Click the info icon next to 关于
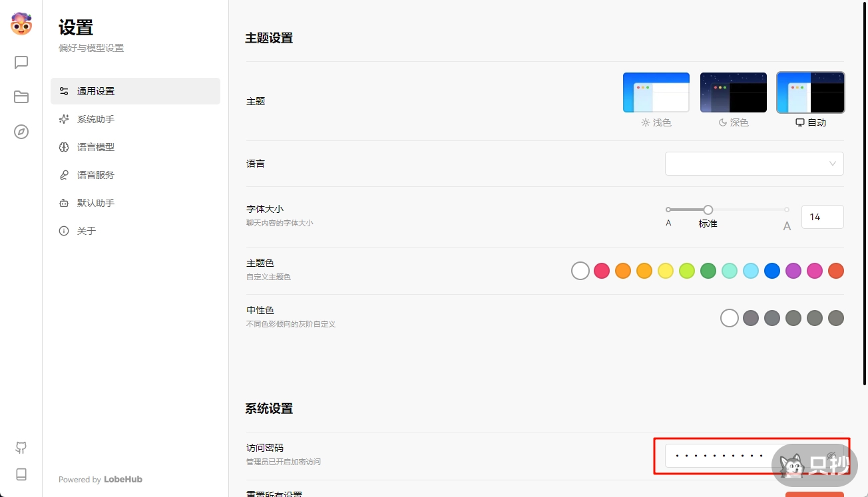868x497 pixels. click(63, 231)
